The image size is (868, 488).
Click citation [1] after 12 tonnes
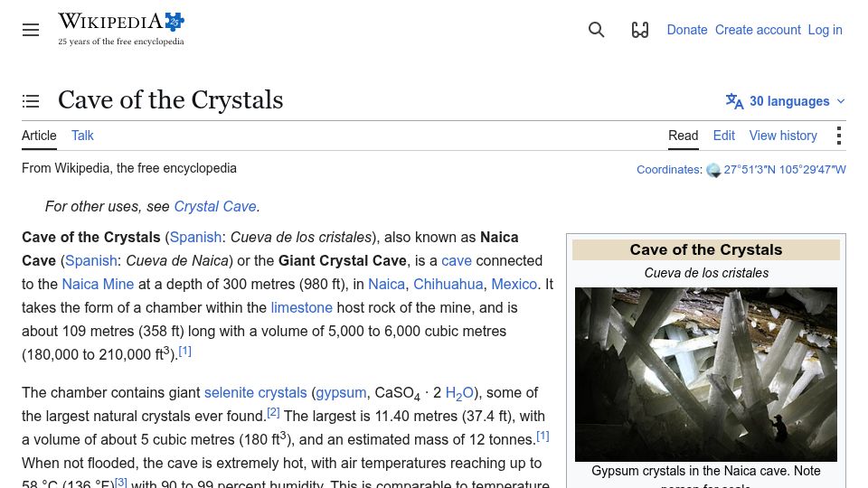(542, 436)
